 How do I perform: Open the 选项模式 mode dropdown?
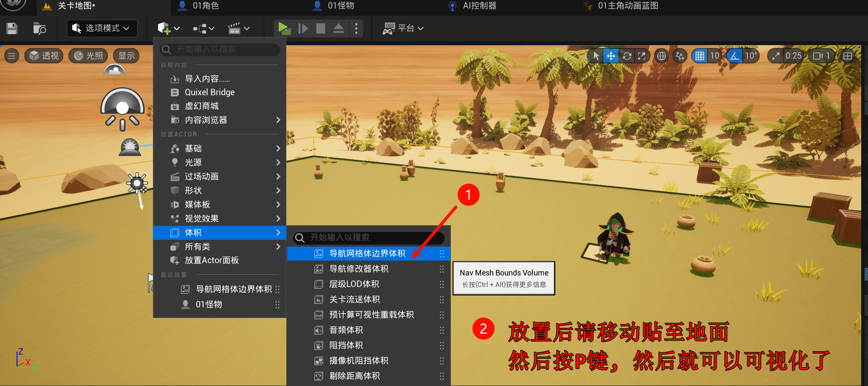click(102, 28)
